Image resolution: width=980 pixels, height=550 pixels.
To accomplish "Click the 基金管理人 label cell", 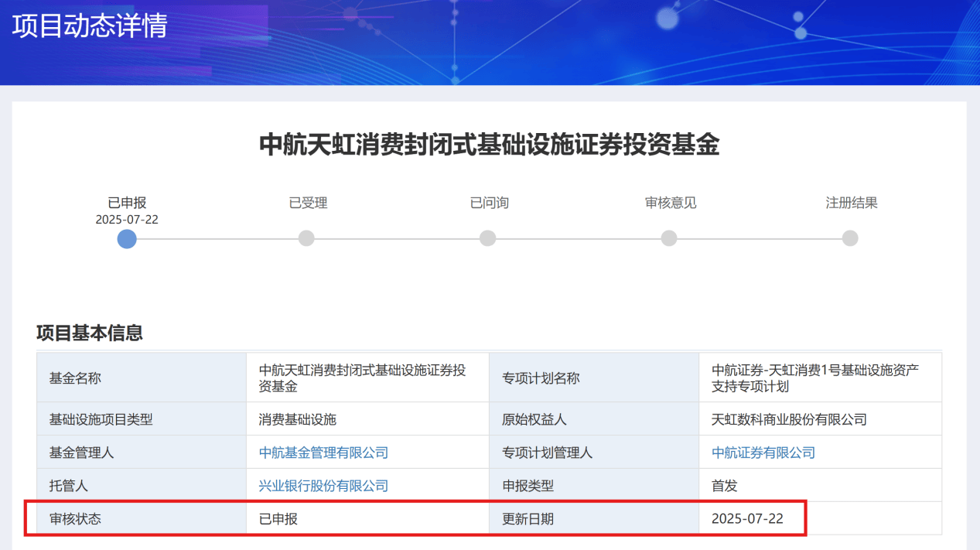I will click(142, 453).
